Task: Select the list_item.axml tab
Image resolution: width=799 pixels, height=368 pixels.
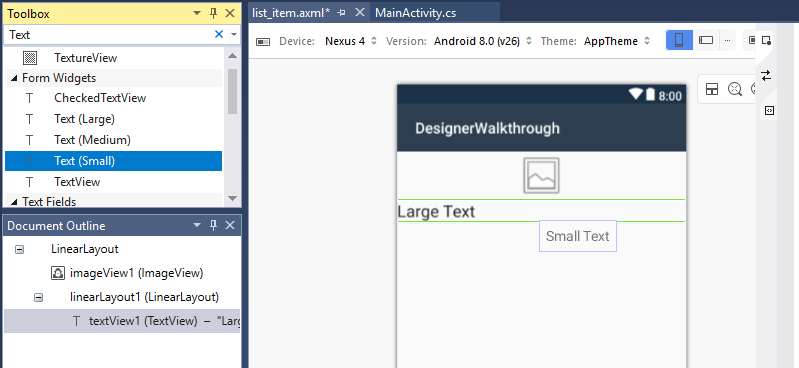Action: coord(291,13)
